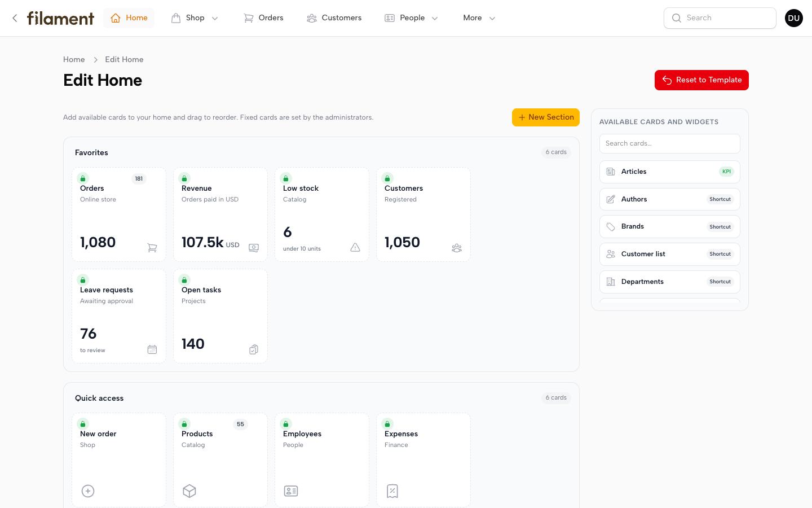Select the Brands shortcut in available cards
Image resolution: width=812 pixels, height=508 pixels.
coord(670,227)
